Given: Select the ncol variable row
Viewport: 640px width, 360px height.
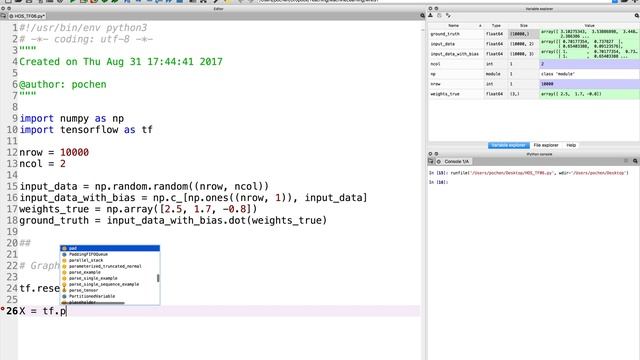Looking at the screenshot, I should [533, 64].
